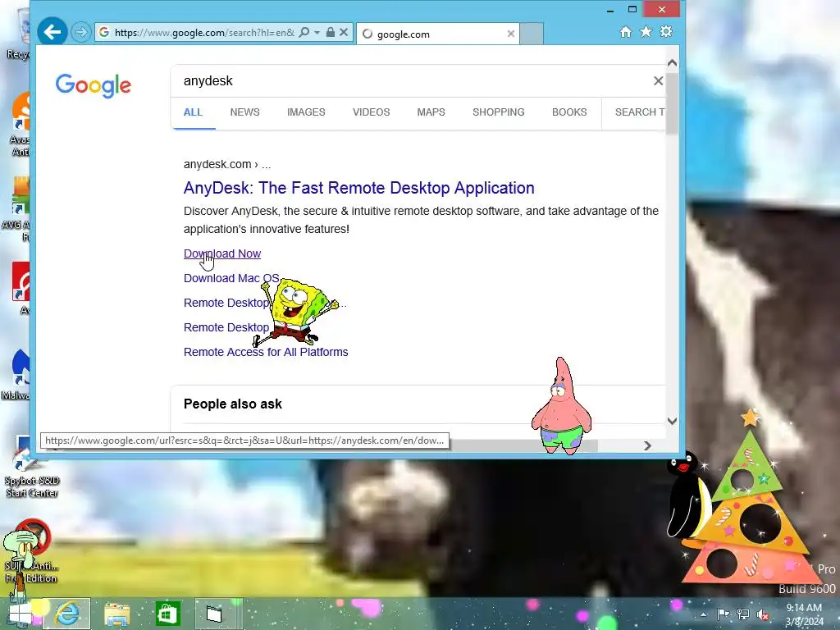
Task: Click the Google logo
Action: (x=94, y=85)
